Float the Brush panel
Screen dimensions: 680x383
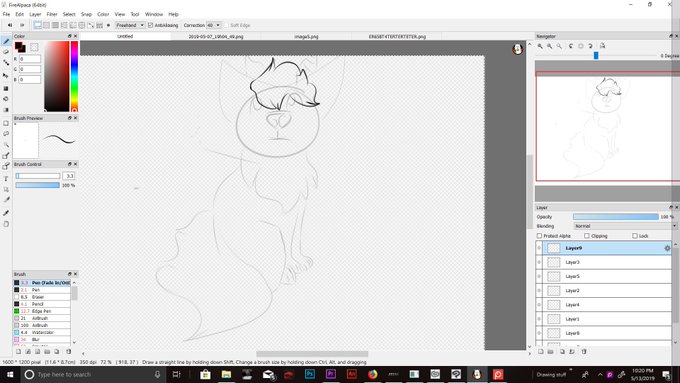coord(69,274)
